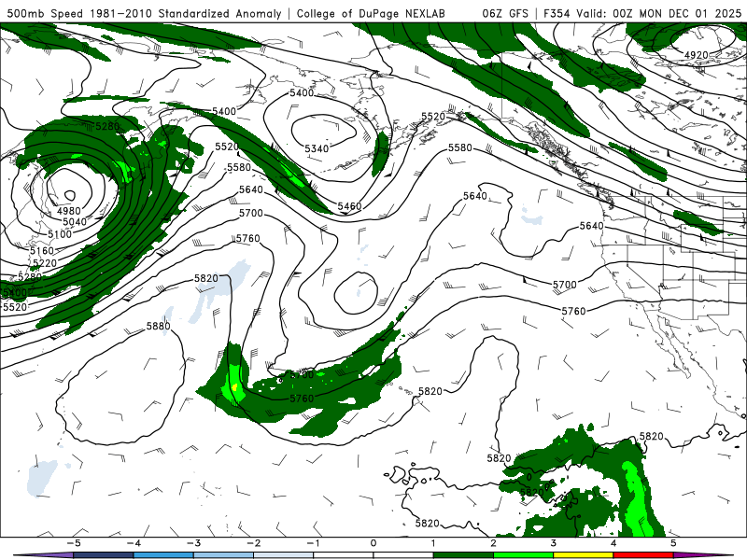
Task: Click the -3 value on the color scale
Action: tap(193, 543)
